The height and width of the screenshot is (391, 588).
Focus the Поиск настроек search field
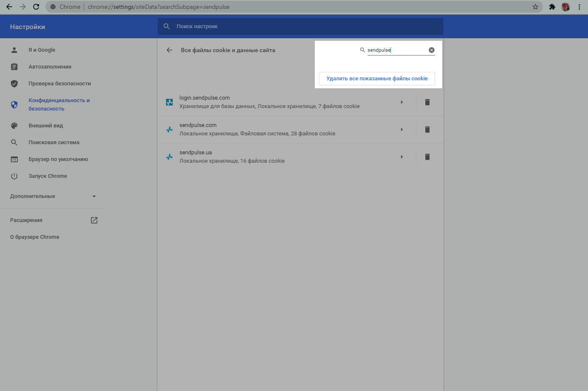301,26
